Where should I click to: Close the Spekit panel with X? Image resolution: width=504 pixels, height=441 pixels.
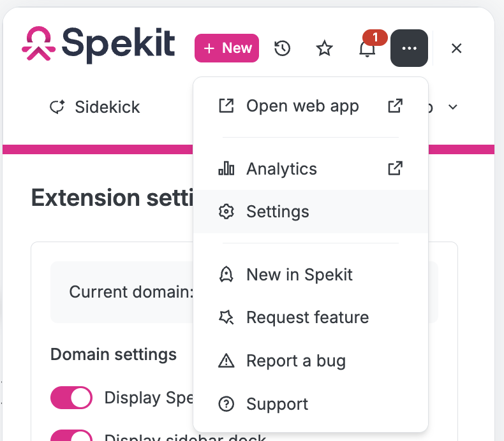point(456,48)
